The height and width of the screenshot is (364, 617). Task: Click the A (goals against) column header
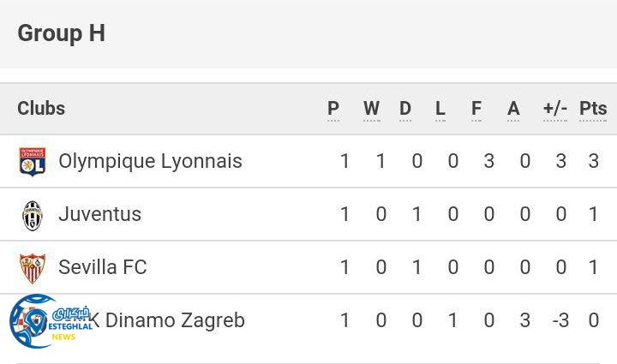(x=513, y=109)
